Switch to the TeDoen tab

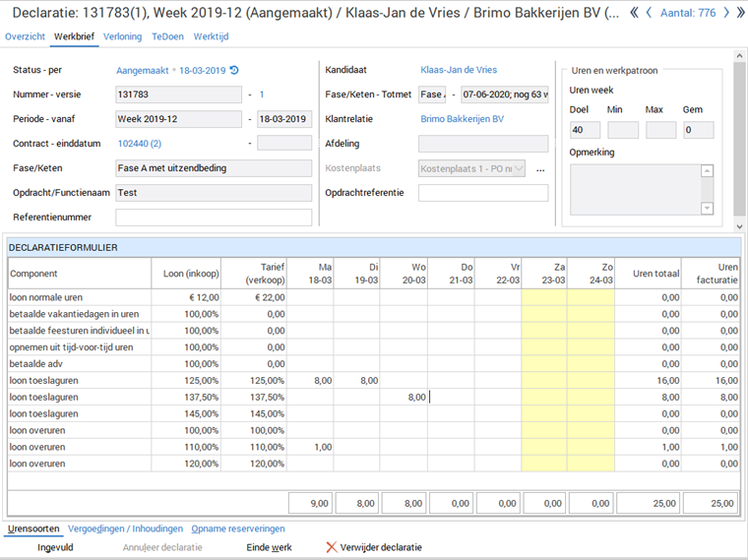tap(167, 36)
